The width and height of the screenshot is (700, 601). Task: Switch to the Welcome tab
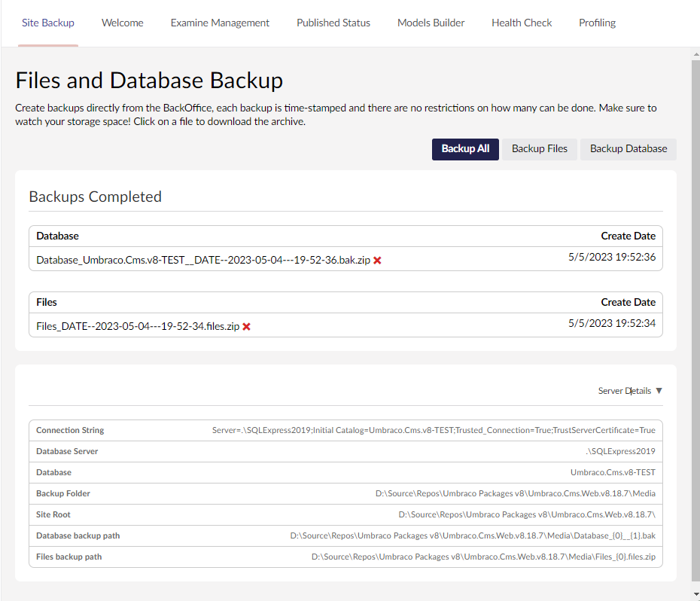[x=123, y=23]
